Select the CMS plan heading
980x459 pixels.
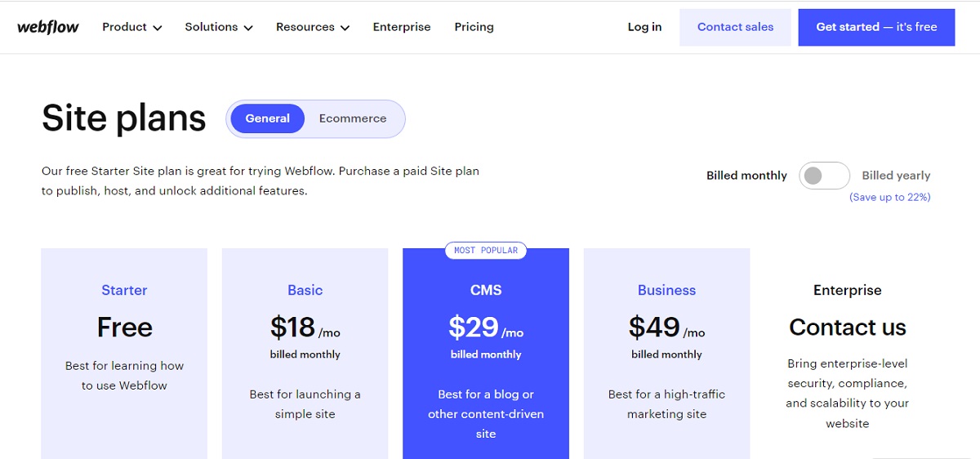click(x=486, y=290)
